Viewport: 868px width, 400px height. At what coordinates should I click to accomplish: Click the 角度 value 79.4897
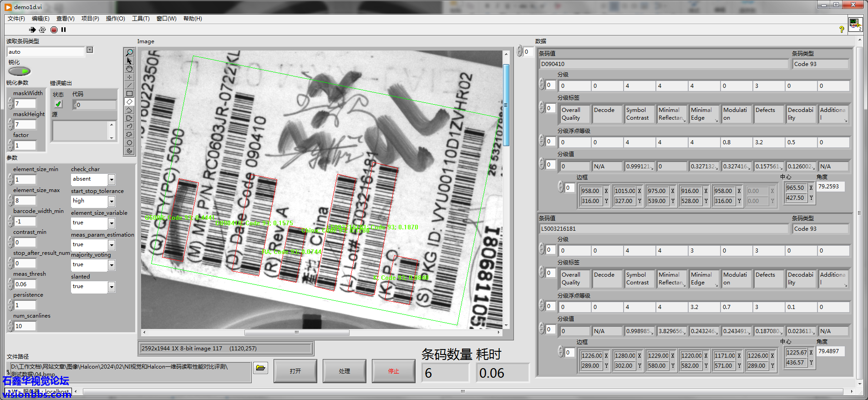(831, 351)
